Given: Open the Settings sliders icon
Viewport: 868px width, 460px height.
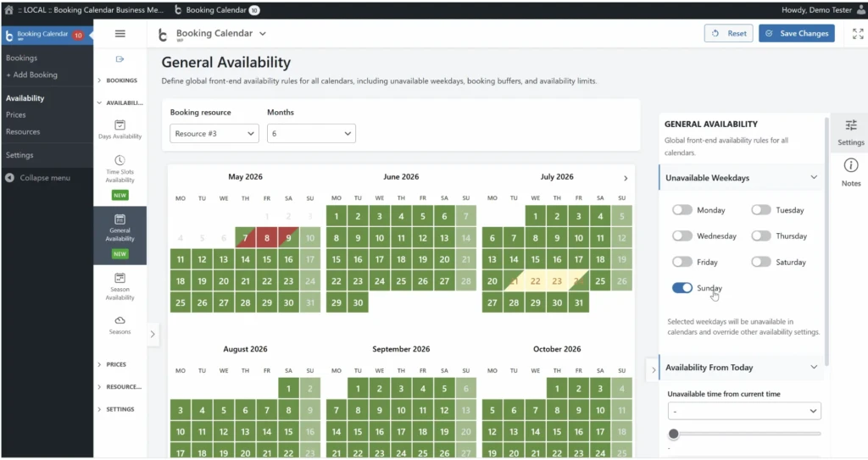Looking at the screenshot, I should point(851,125).
